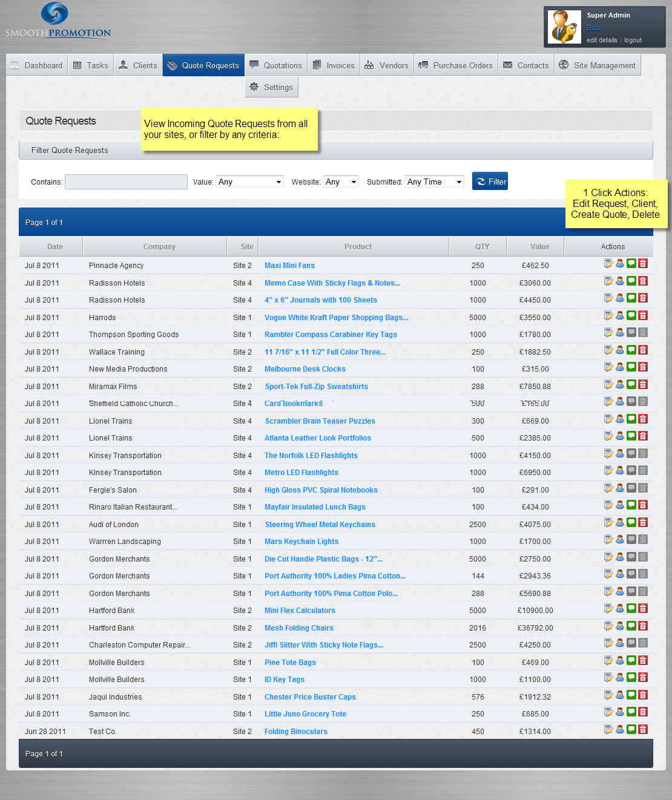Viewport: 672px width, 800px height.
Task: View client for Metro LED Flashlights request
Action: click(x=620, y=470)
